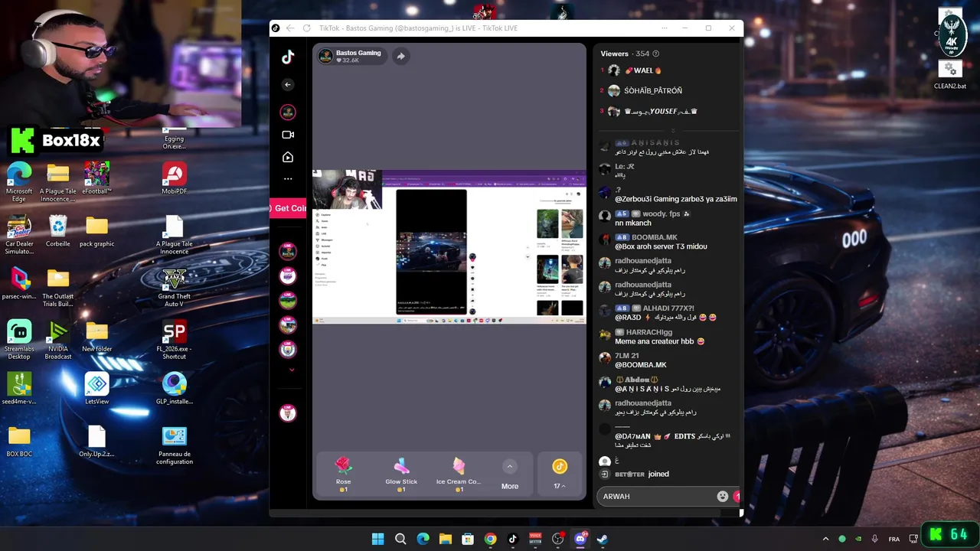The width and height of the screenshot is (980, 551).
Task: Click commenter HARRACHIgg username
Action: (x=648, y=332)
